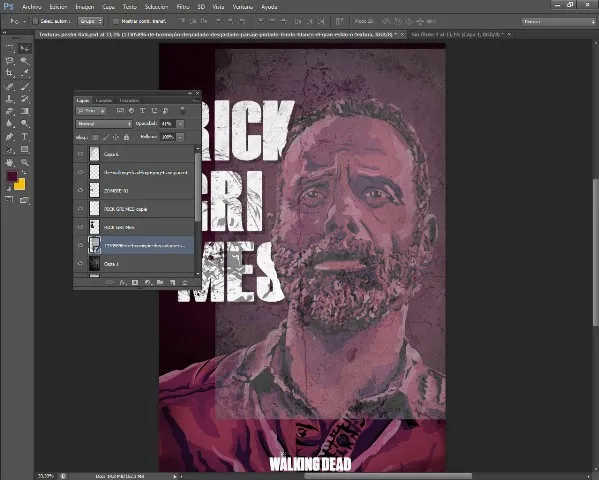Change screen mode from the toolbar
Image resolution: width=599 pixels, height=480 pixels.
coord(24,200)
